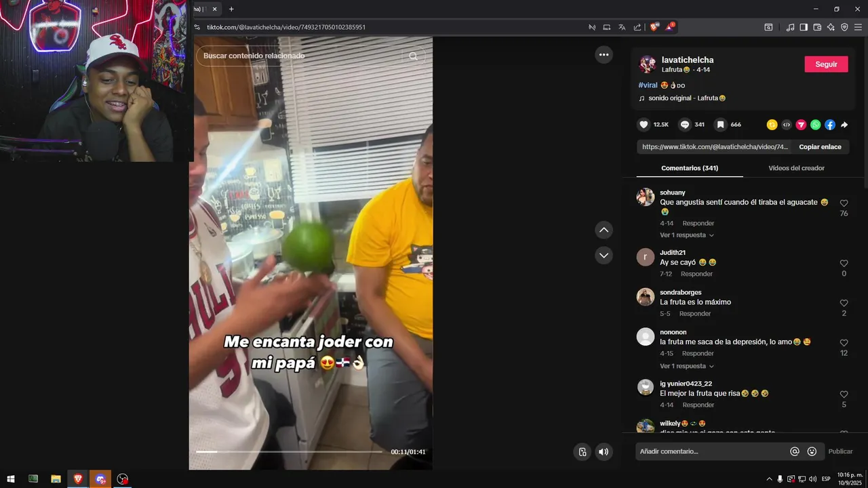Open the embed code icon
The width and height of the screenshot is (868, 488).
[x=787, y=125]
